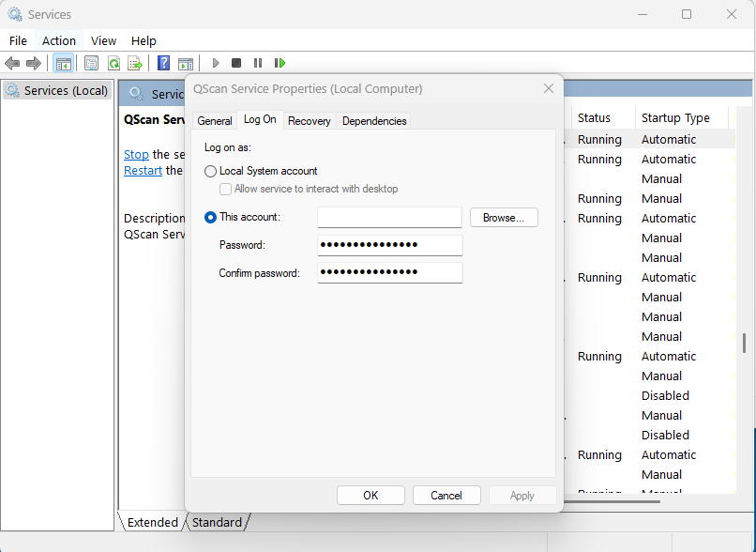Toggle Show/Hide Action Pane icon
756x552 pixels.
pyautogui.click(x=186, y=63)
